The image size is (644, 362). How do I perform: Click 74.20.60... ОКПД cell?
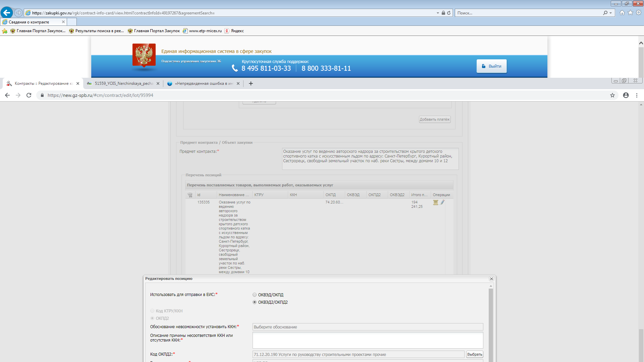point(334,202)
